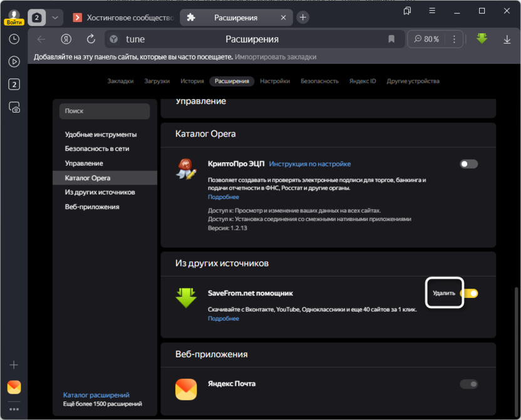Toggle the Яндекс Почта web app switch

(x=468, y=384)
